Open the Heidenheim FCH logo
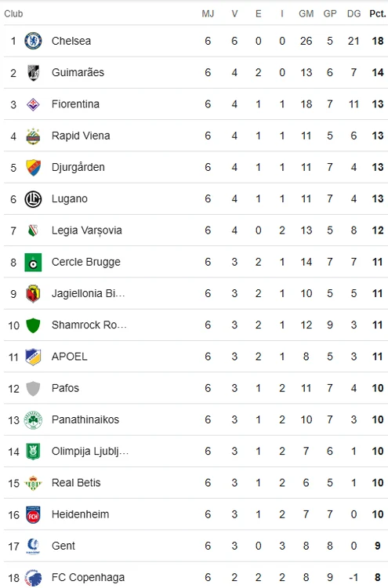The height and width of the screenshot is (588, 388). [33, 514]
